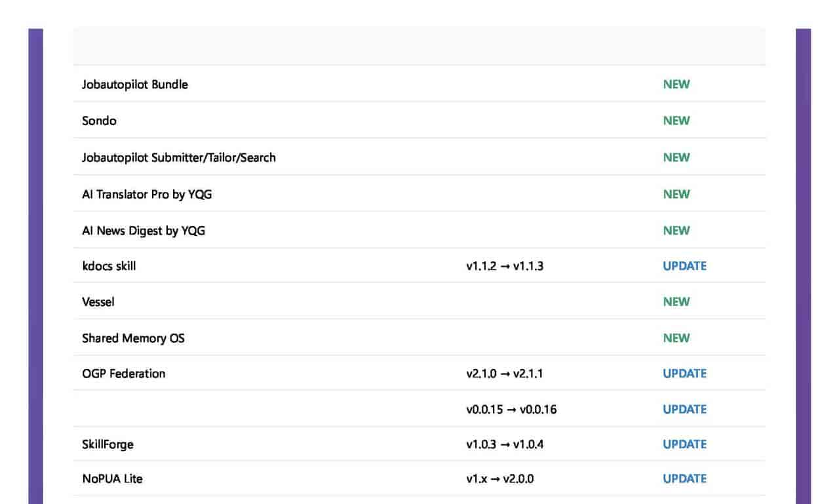
Task: Click "AI News Digest by YQG" name
Action: [x=144, y=231]
